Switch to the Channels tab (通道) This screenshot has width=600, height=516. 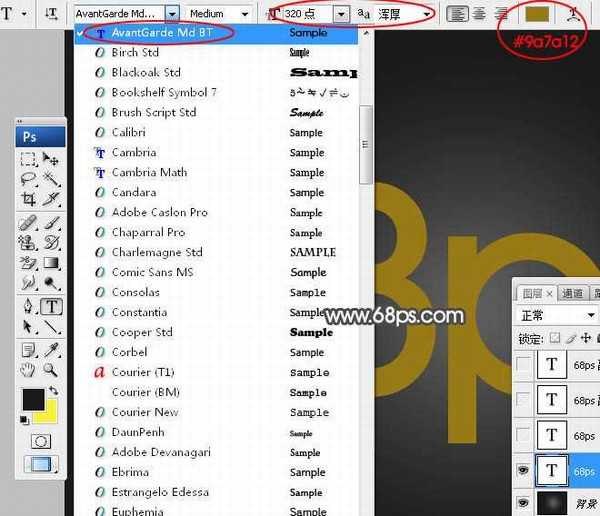coord(572,293)
